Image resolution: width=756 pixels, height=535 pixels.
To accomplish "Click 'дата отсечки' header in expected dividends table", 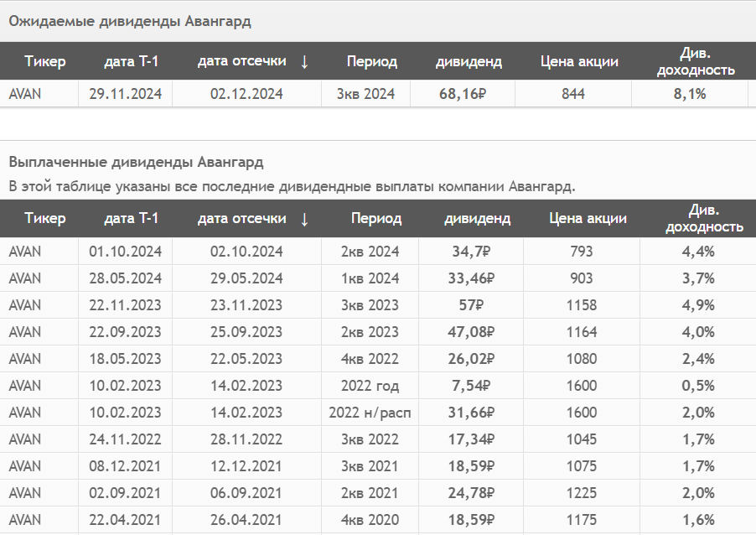I will 242,61.
